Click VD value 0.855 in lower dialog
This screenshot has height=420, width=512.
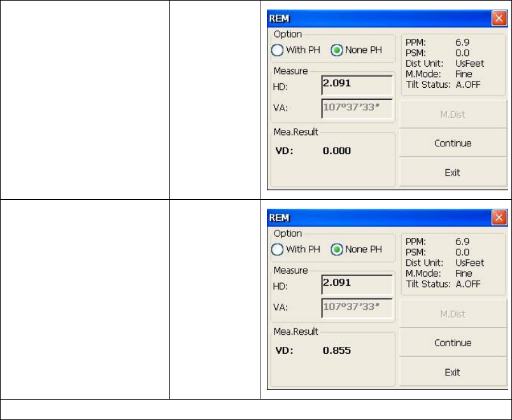pyautogui.click(x=337, y=351)
